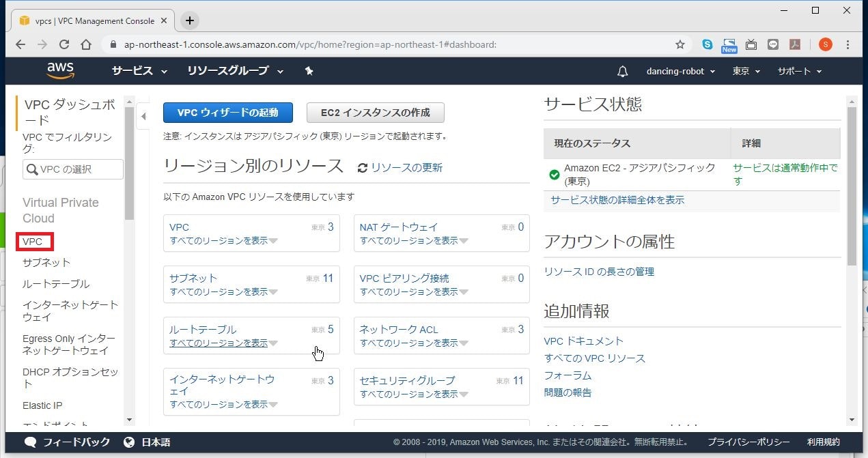
Task: Click the Skype extension icon
Action: click(x=708, y=44)
